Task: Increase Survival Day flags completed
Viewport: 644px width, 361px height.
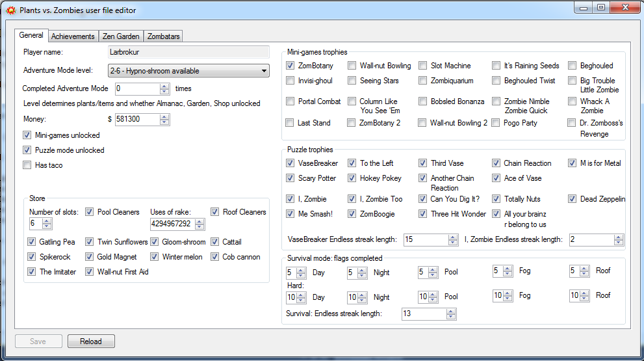Action: tap(301, 269)
